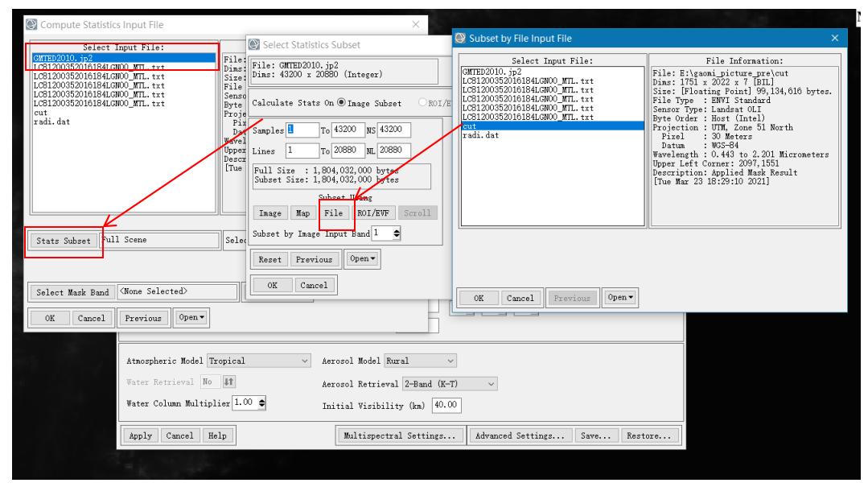Adjust the Subset by Image Input Band stepper
Image resolution: width=868 pixels, height=487 pixels.
(397, 233)
